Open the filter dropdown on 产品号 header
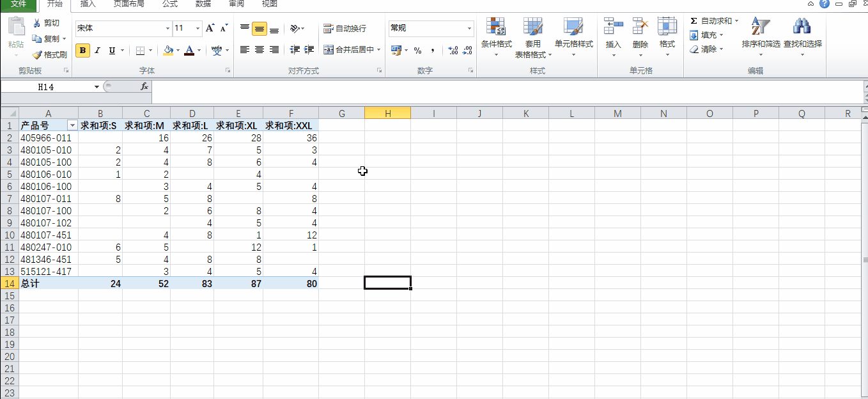Viewport: 868px width, 399px height. coord(72,125)
